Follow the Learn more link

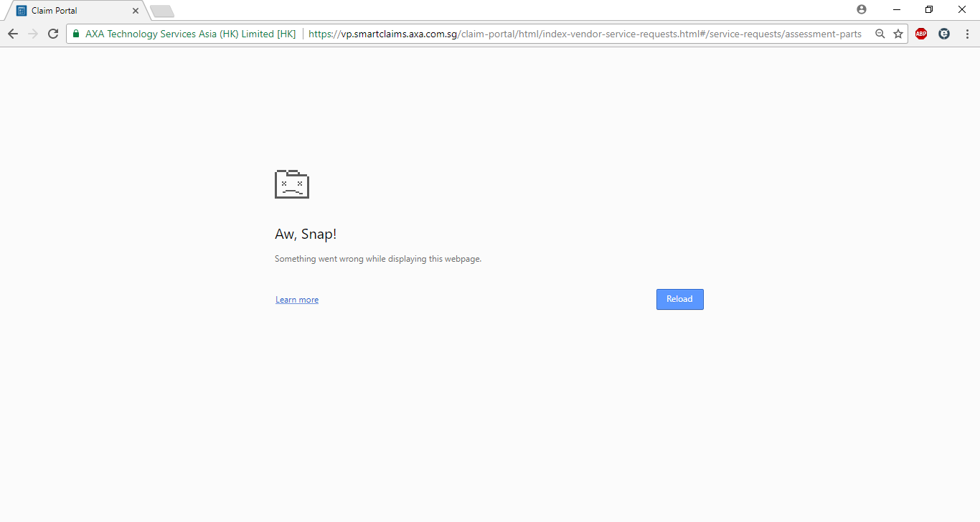297,300
